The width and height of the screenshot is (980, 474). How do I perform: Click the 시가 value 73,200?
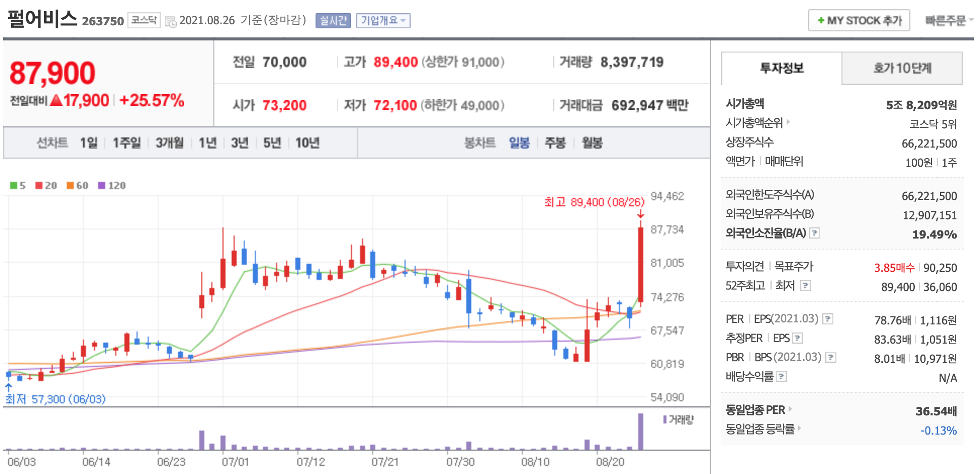pyautogui.click(x=285, y=106)
